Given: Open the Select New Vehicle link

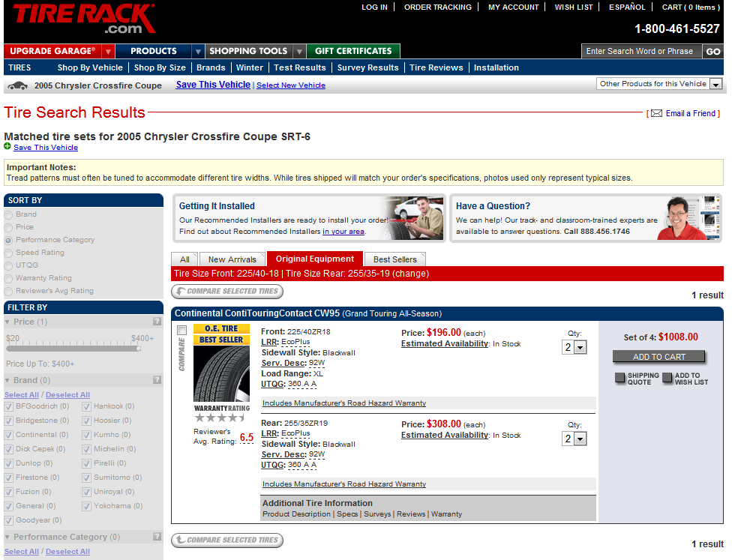Looking at the screenshot, I should (x=291, y=85).
